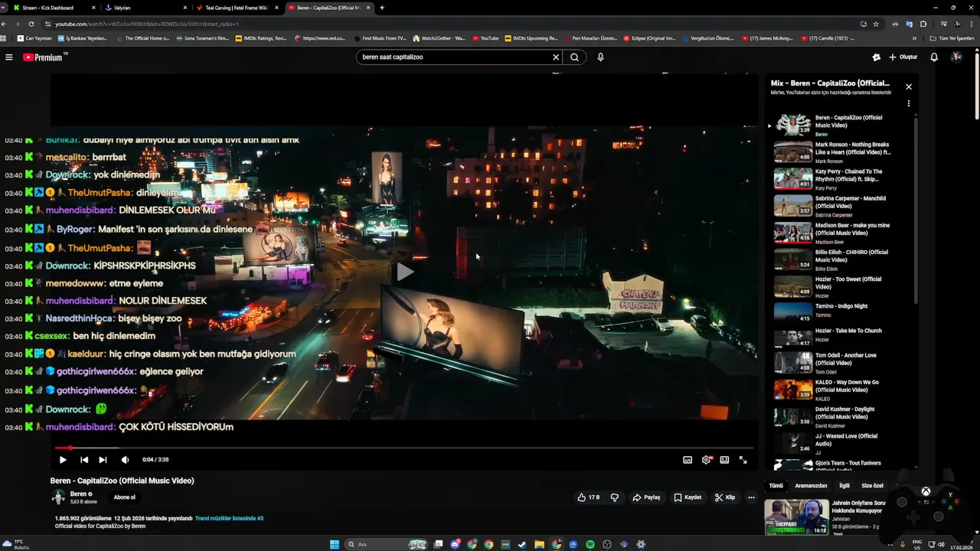Skip to next video

(103, 460)
